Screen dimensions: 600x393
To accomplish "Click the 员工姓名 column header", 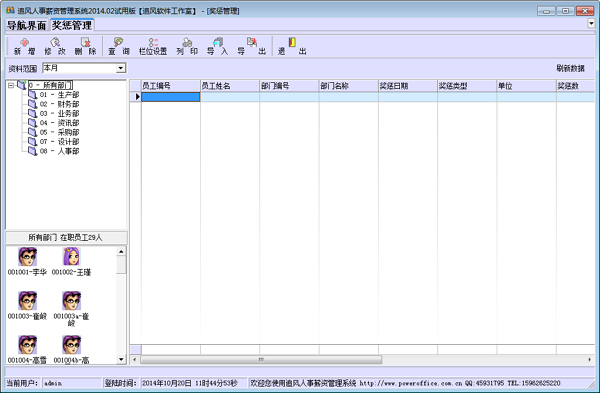I will coord(230,86).
